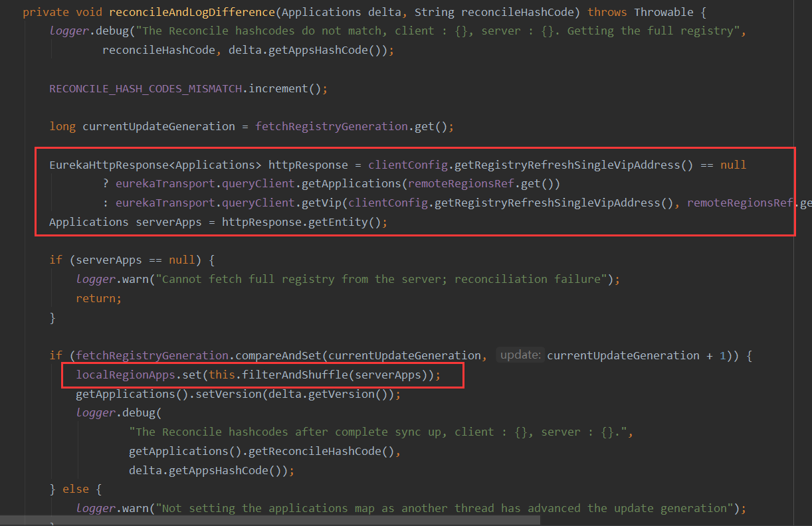The height and width of the screenshot is (526, 812).
Task: Click the throws keyword
Action: [607, 12]
